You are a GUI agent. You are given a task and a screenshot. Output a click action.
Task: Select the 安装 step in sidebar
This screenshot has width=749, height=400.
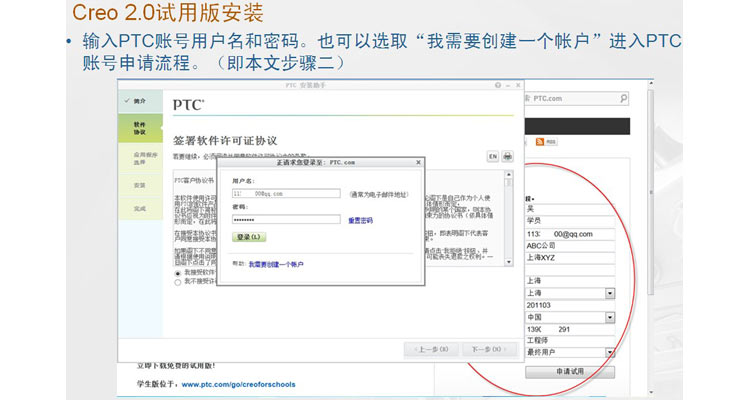(x=140, y=185)
